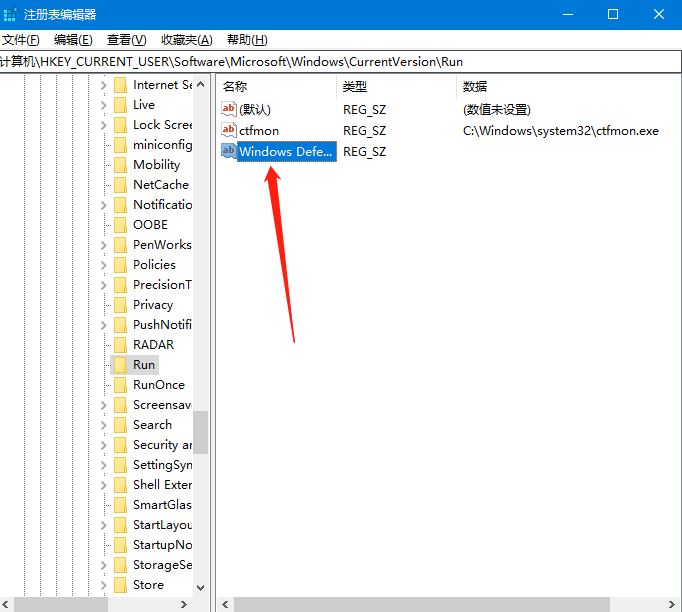Image resolution: width=682 pixels, height=612 pixels.
Task: Click the Mobility folder icon
Action: [x=120, y=165]
